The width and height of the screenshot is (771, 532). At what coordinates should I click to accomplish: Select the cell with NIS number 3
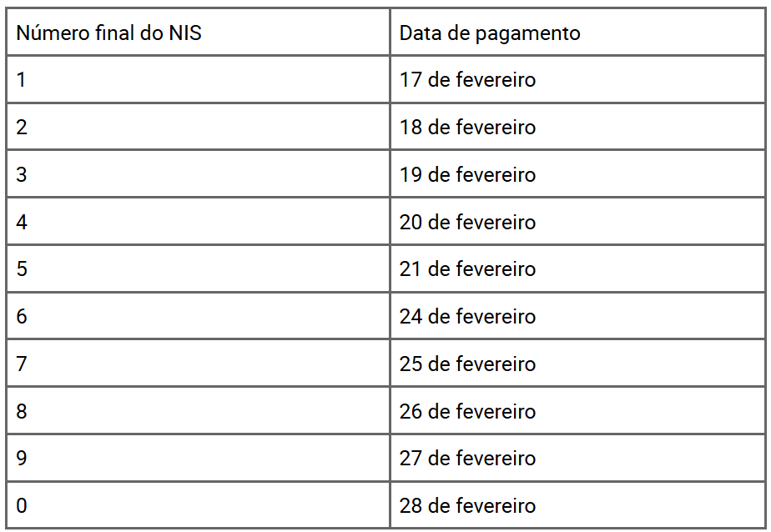tap(198, 174)
